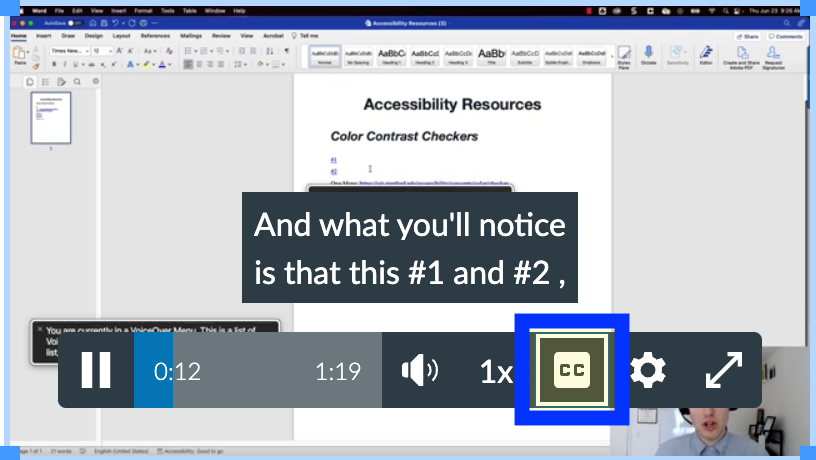Open the search pane magnifier in sidebar
Image resolution: width=816 pixels, height=460 pixels.
coord(77,82)
